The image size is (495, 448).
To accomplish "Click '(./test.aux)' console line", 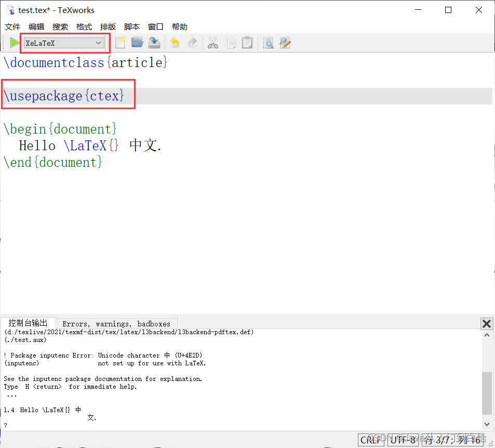I will coord(25,340).
